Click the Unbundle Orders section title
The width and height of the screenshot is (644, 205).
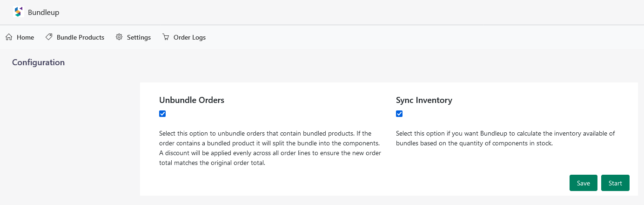pos(192,100)
